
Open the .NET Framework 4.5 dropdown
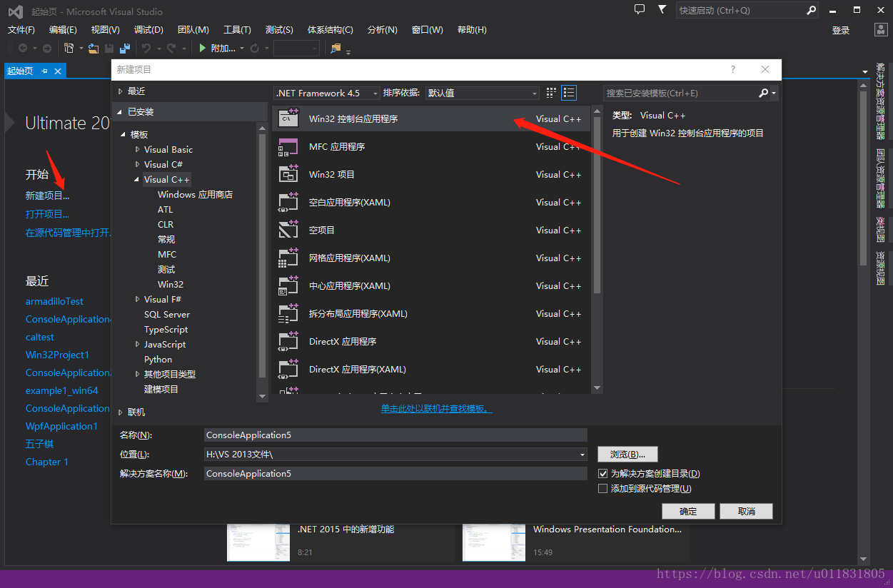[x=328, y=93]
